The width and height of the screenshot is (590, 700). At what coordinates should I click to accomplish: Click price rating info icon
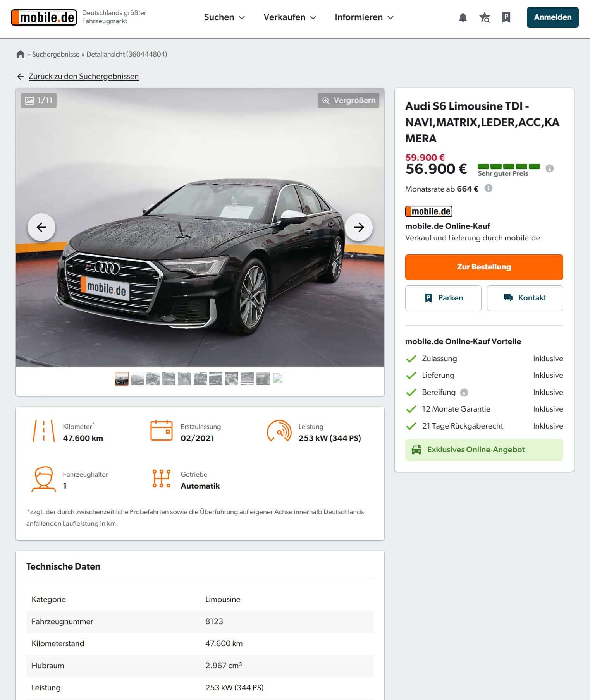549,168
